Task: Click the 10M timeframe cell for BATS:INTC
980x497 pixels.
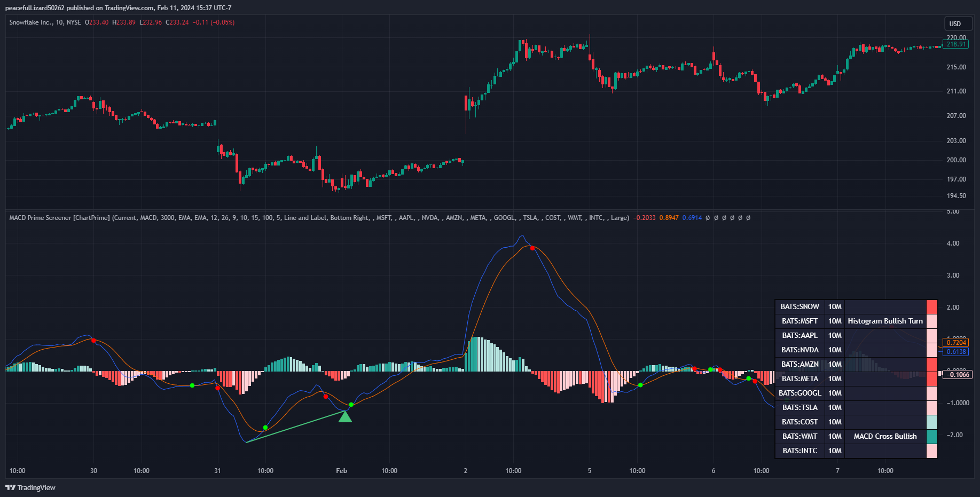Action: coord(835,451)
